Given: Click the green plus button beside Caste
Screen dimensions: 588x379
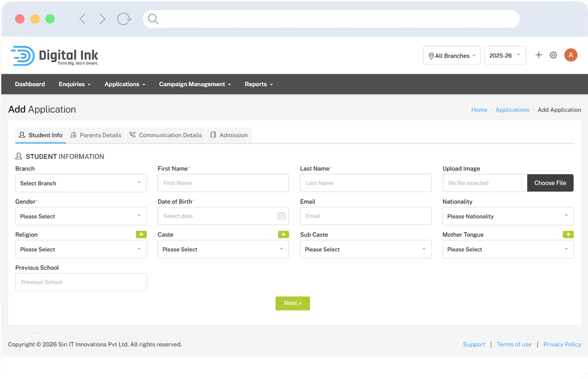Looking at the screenshot, I should (283, 234).
